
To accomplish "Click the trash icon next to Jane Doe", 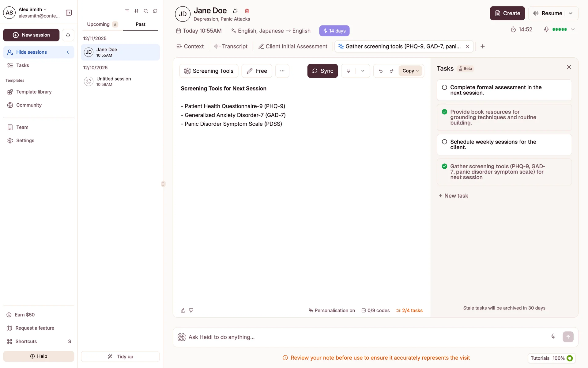I will tap(247, 11).
